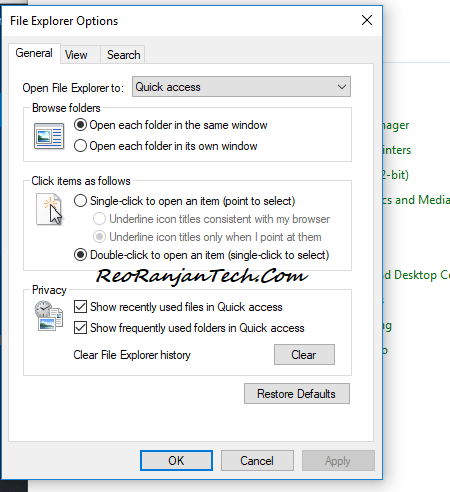450x492 pixels.
Task: Confirm settings with the OK button
Action: tap(176, 461)
